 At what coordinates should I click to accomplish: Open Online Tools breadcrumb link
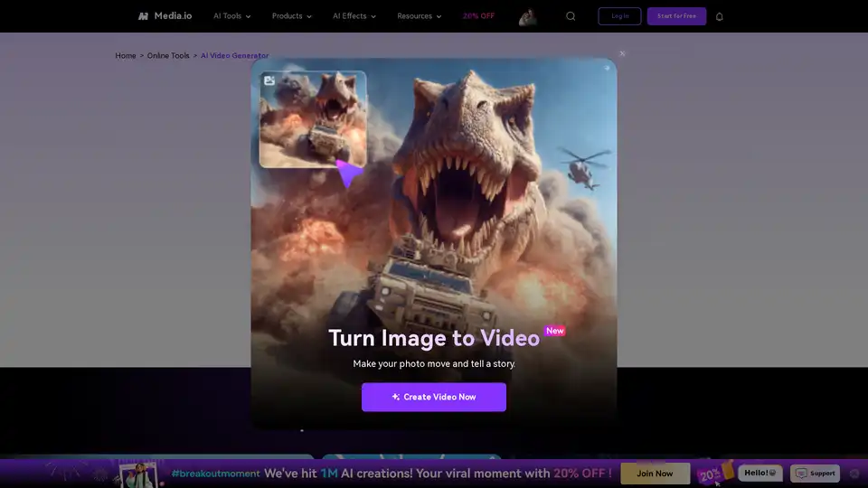pyautogui.click(x=168, y=56)
